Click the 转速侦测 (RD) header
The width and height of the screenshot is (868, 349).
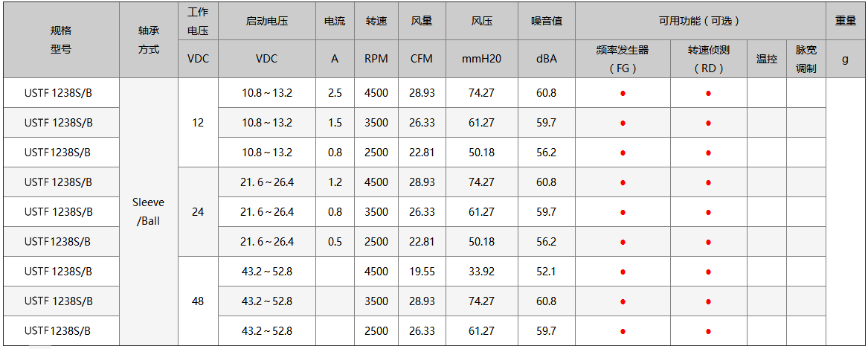(x=708, y=59)
